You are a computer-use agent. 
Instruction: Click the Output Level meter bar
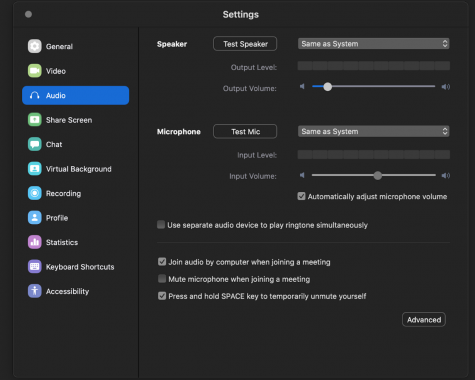374,66
